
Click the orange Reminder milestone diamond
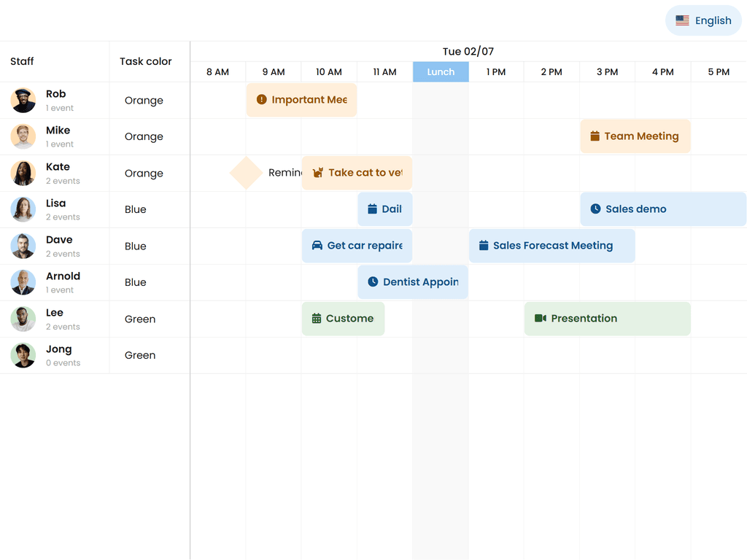click(247, 173)
